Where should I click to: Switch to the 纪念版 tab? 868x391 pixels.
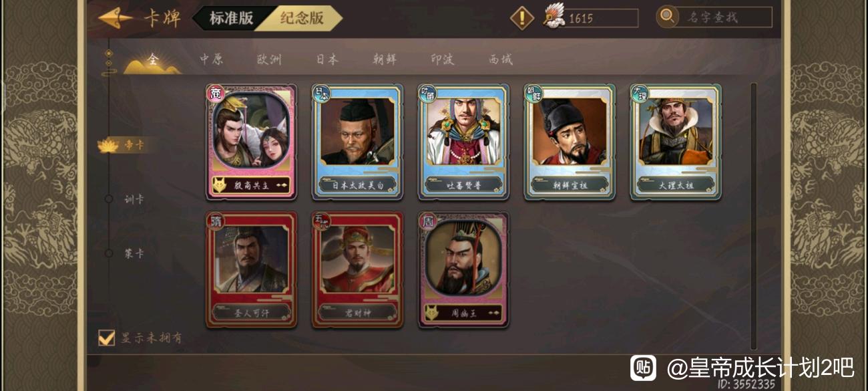pos(302,18)
